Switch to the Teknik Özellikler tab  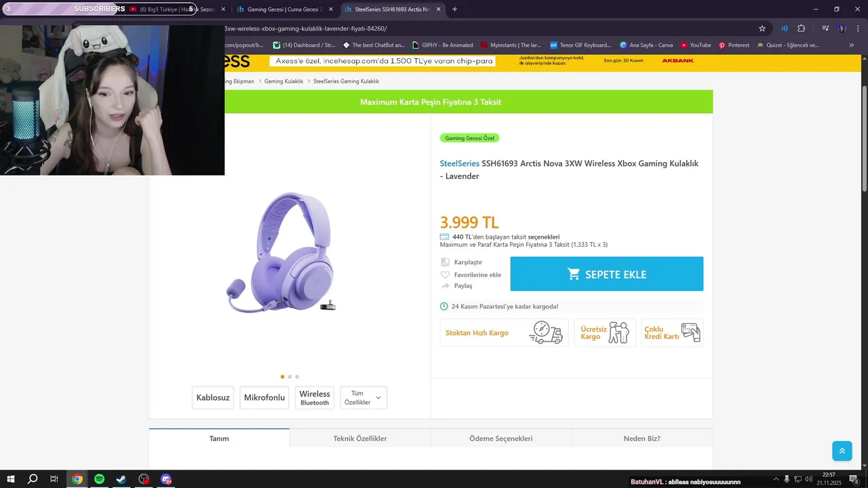(x=360, y=439)
